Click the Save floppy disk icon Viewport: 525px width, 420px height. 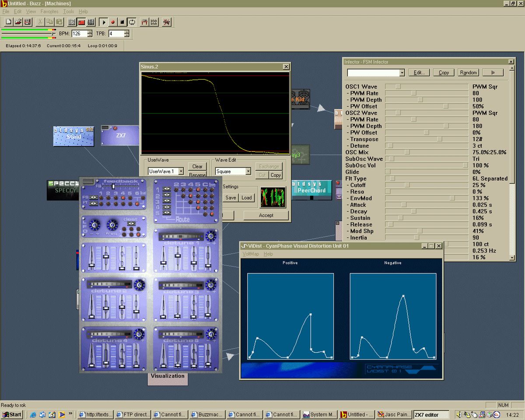[28, 22]
